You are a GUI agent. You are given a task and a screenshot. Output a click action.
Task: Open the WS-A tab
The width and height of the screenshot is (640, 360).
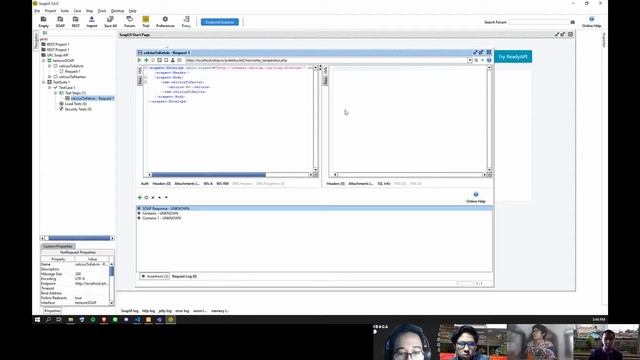[208, 184]
